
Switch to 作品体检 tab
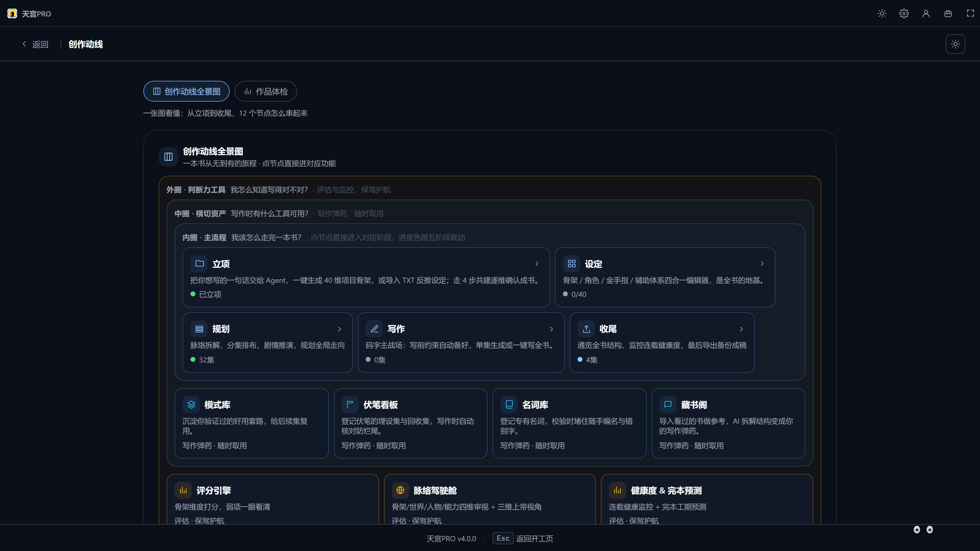point(266,91)
